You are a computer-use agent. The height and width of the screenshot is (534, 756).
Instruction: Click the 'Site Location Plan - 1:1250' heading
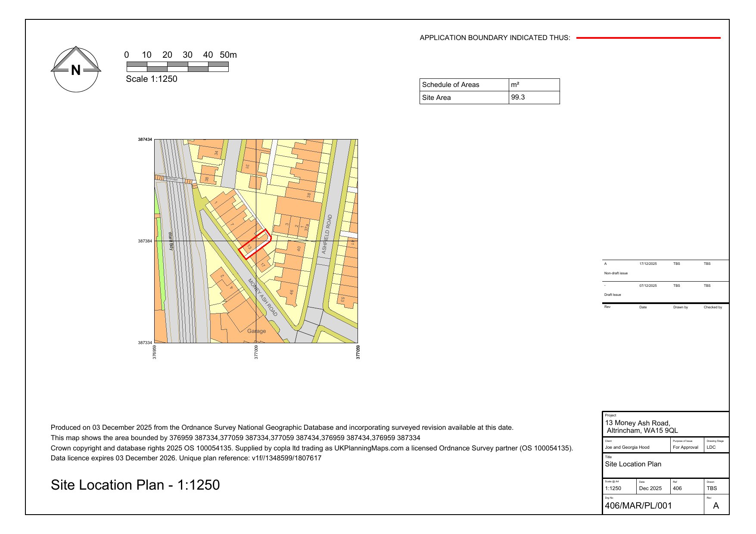(x=135, y=485)
